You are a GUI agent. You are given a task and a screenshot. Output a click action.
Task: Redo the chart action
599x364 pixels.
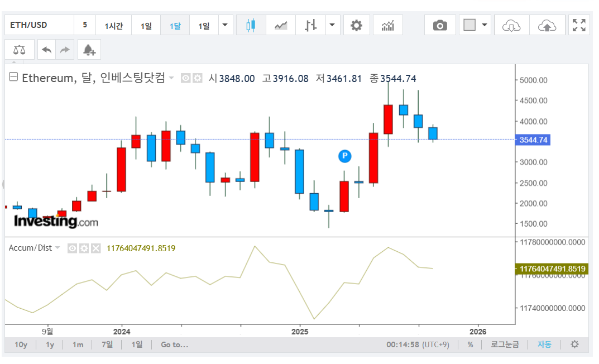(65, 50)
